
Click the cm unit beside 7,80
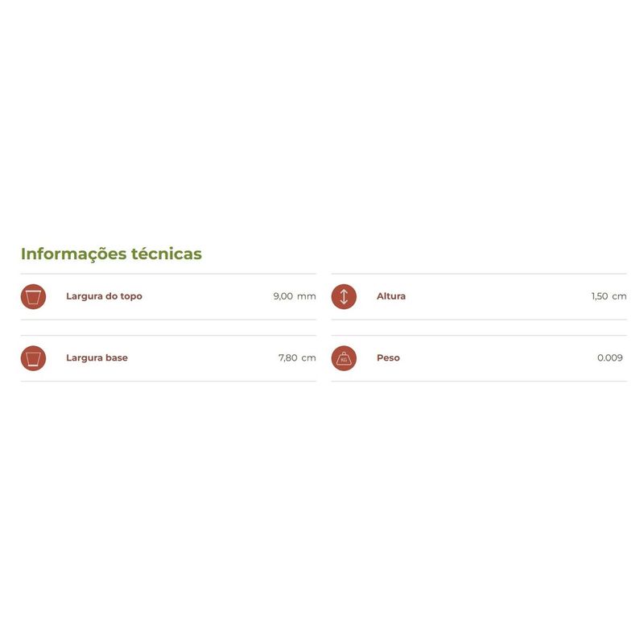coord(309,358)
